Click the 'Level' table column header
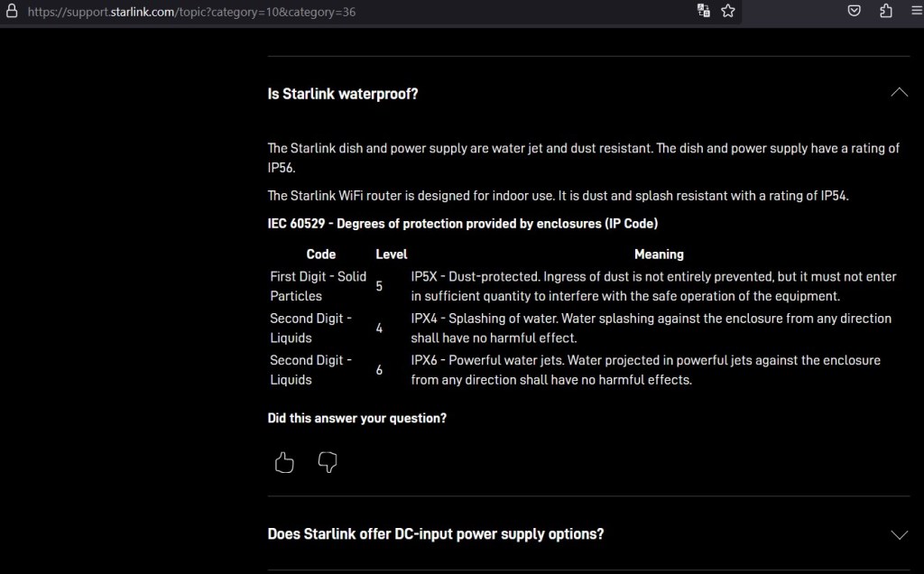924x574 pixels. pyautogui.click(x=392, y=255)
